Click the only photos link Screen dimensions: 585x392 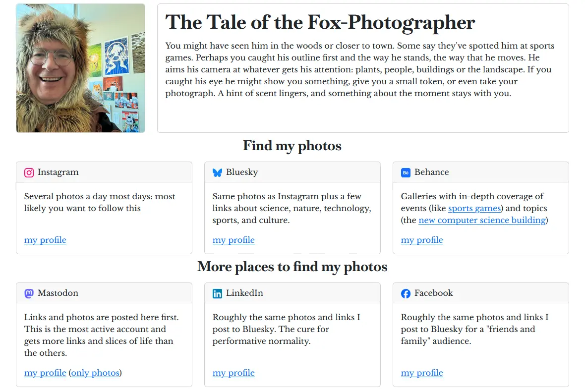(95, 373)
